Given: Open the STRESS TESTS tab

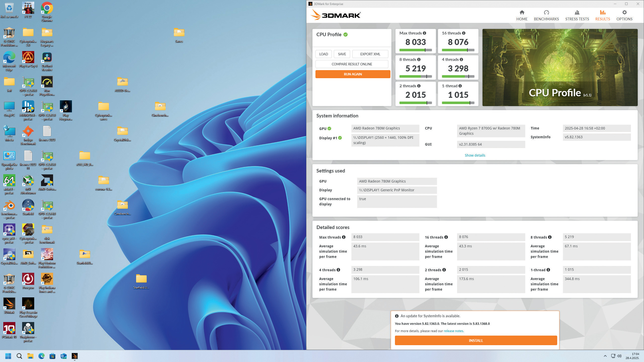Looking at the screenshot, I should coord(577,16).
